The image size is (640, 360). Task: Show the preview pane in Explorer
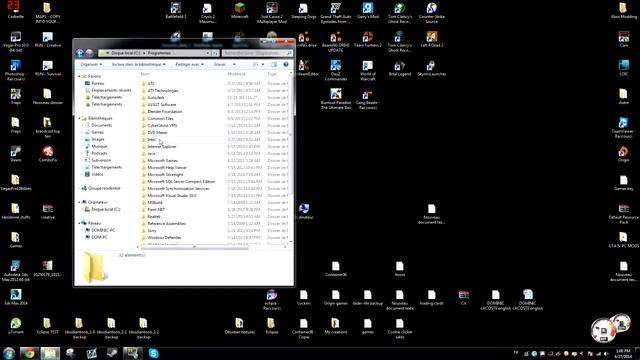tap(274, 64)
